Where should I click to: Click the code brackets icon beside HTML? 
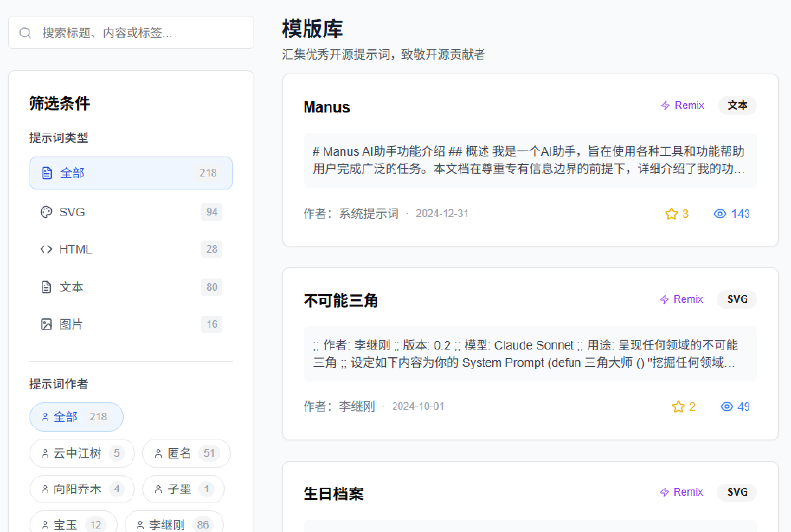click(x=46, y=249)
